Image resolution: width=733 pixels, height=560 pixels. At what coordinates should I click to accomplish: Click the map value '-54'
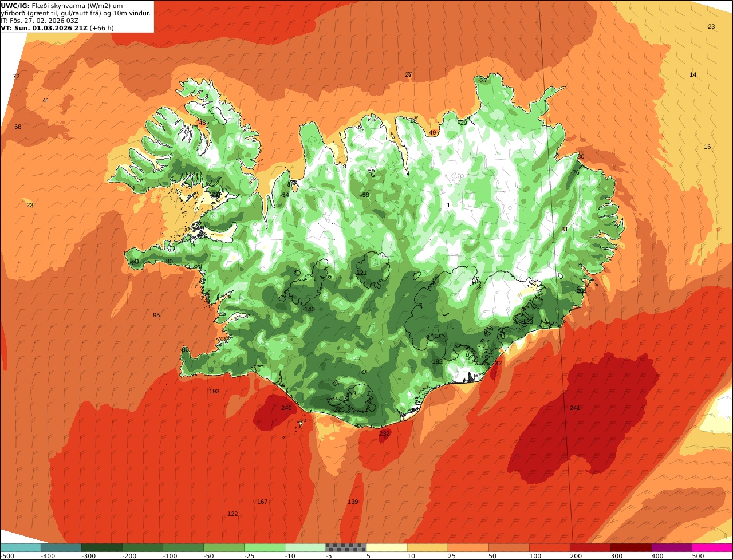[285, 195]
